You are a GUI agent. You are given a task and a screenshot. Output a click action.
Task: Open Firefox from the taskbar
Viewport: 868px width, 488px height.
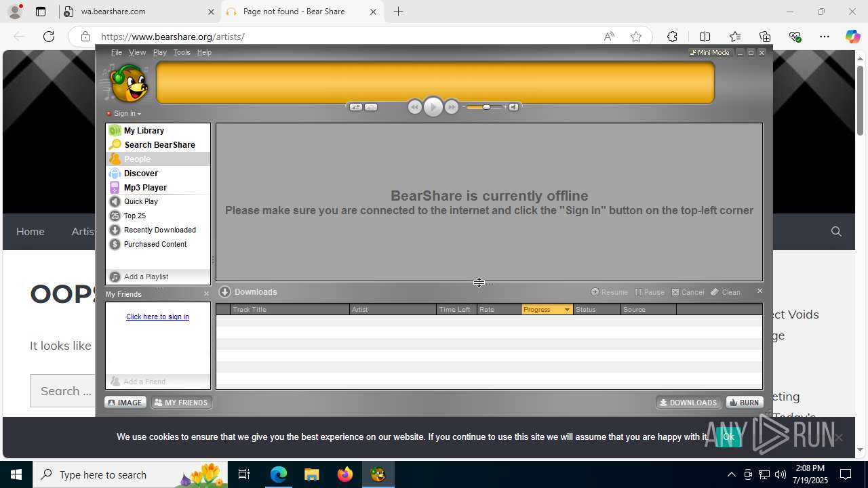pos(344,474)
